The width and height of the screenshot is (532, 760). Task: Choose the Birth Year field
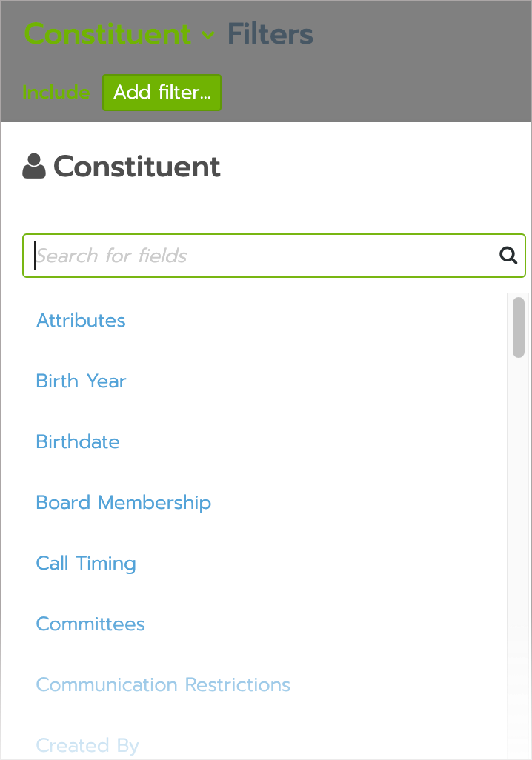coord(81,381)
